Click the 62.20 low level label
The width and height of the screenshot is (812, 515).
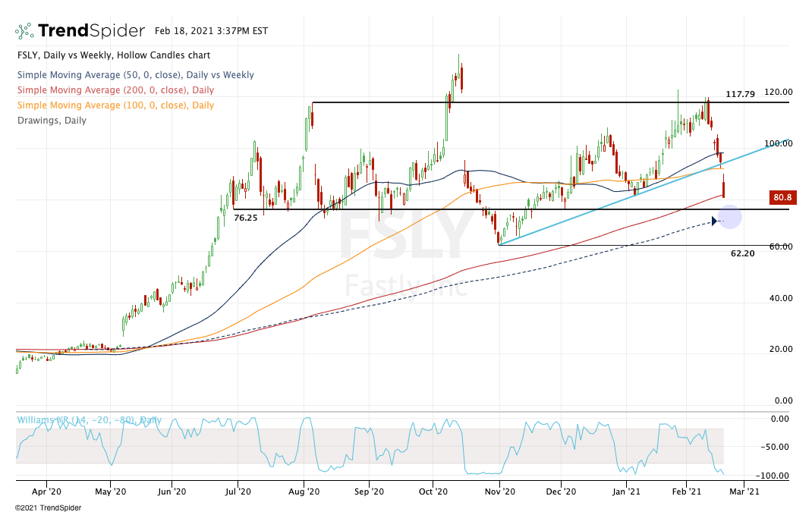(x=742, y=253)
